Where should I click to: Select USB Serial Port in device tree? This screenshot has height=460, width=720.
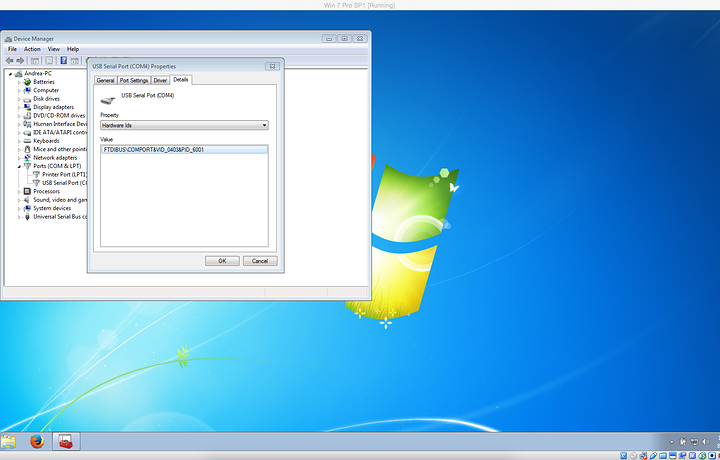[x=64, y=183]
